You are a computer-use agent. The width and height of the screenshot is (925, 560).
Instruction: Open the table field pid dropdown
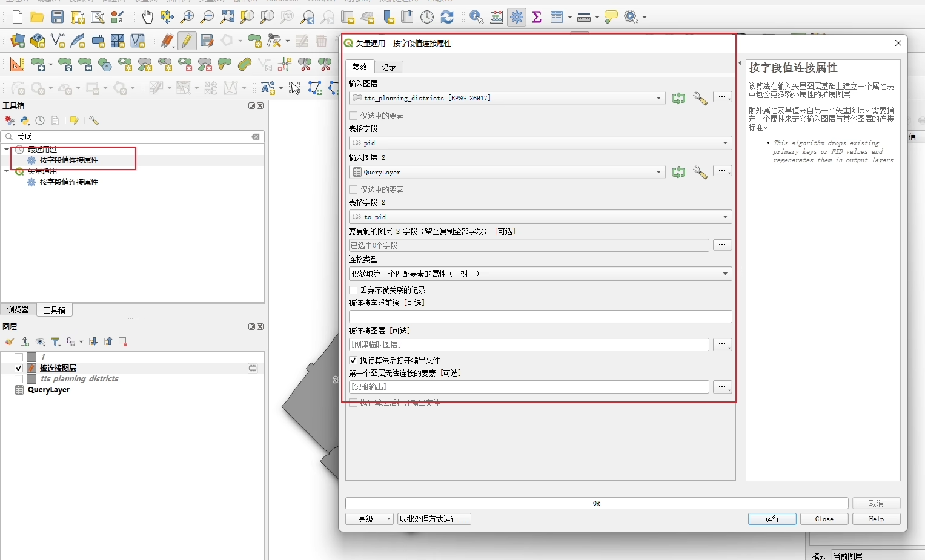click(x=540, y=143)
